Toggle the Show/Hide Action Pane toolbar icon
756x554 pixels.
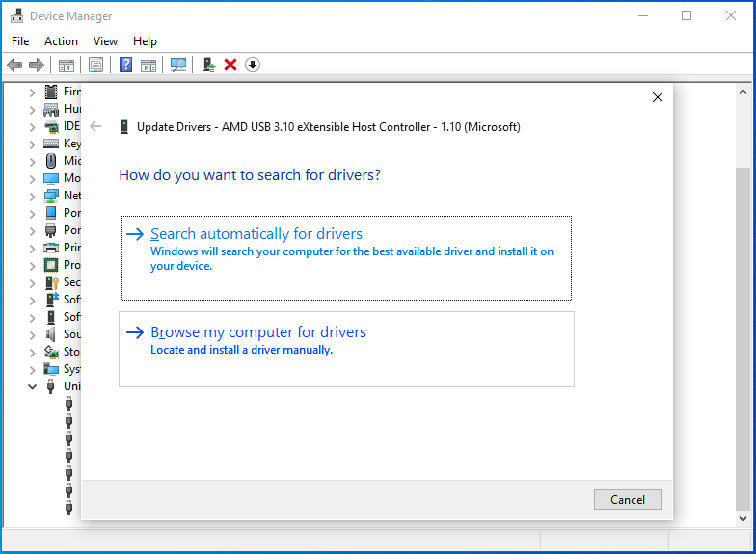[x=148, y=66]
